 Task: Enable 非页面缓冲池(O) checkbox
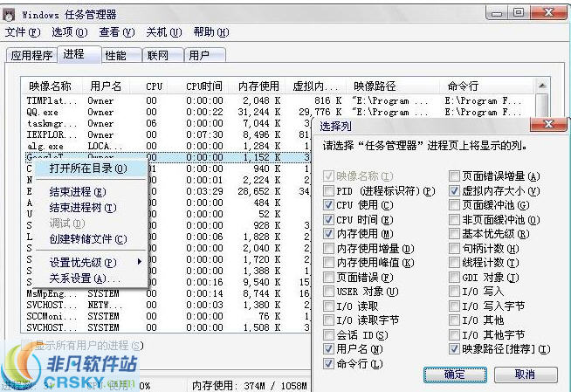pyautogui.click(x=454, y=220)
